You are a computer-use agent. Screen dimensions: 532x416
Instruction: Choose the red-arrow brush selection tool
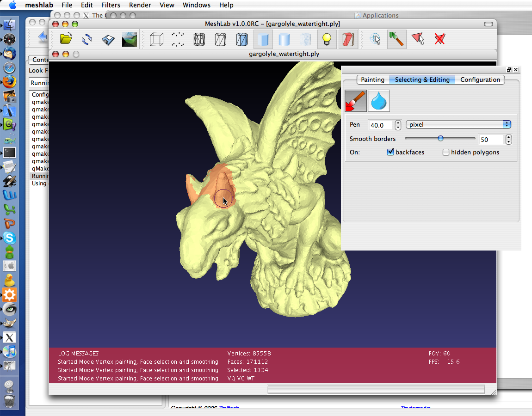point(356,101)
